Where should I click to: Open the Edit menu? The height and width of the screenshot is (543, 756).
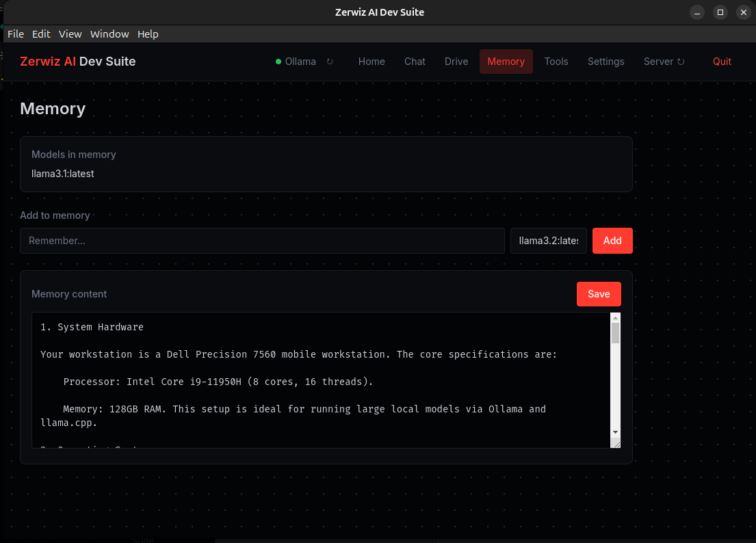pyautogui.click(x=41, y=34)
